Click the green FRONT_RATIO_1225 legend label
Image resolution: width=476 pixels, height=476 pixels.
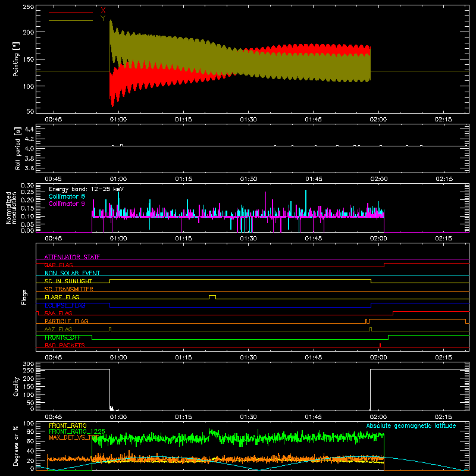click(77, 431)
